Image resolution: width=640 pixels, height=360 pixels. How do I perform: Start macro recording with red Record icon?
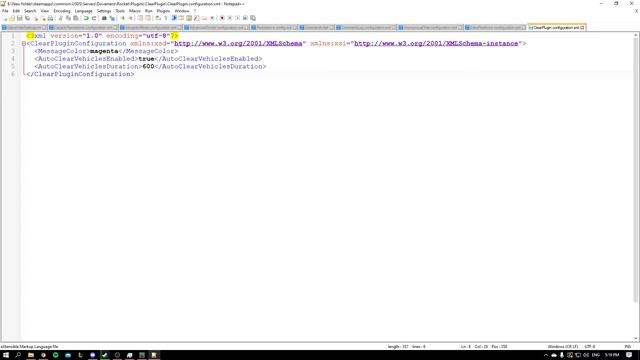(x=222, y=18)
